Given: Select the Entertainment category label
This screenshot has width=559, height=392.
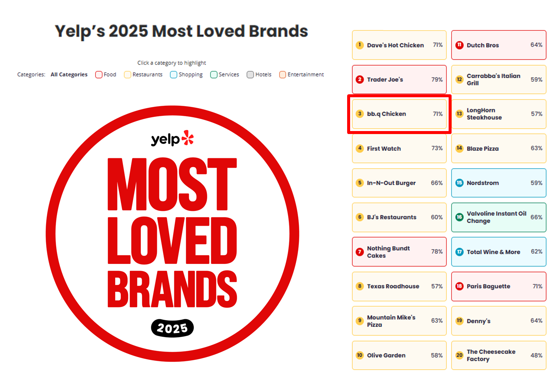Looking at the screenshot, I should pyautogui.click(x=306, y=75).
